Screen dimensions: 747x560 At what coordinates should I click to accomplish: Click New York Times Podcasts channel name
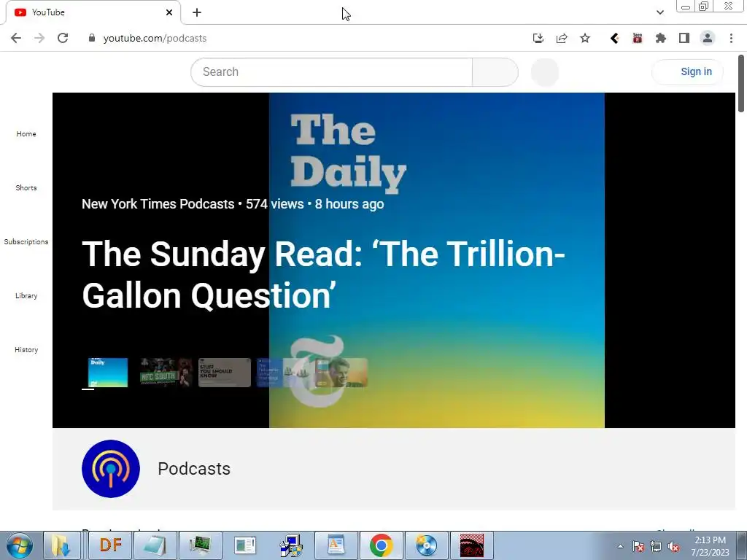pos(158,204)
